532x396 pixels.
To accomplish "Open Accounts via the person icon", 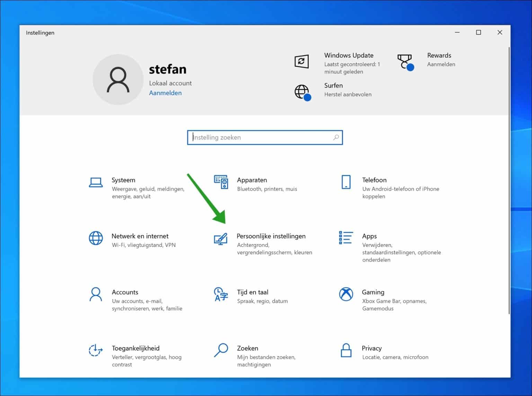I will pyautogui.click(x=96, y=295).
